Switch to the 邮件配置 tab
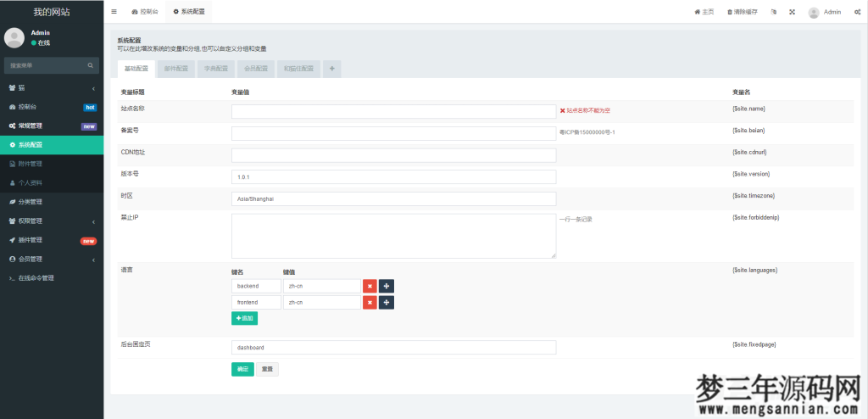This screenshot has height=419, width=868. tap(176, 69)
